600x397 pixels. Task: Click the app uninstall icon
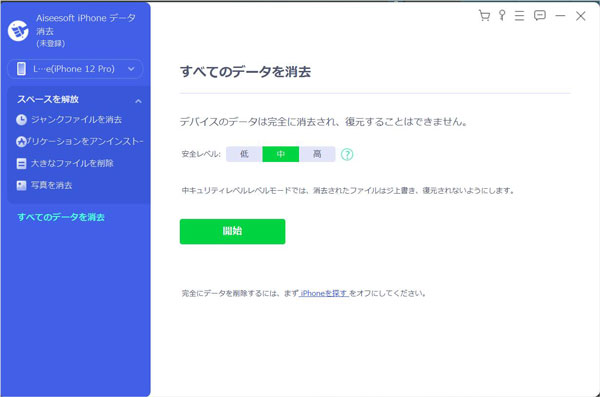(21, 142)
